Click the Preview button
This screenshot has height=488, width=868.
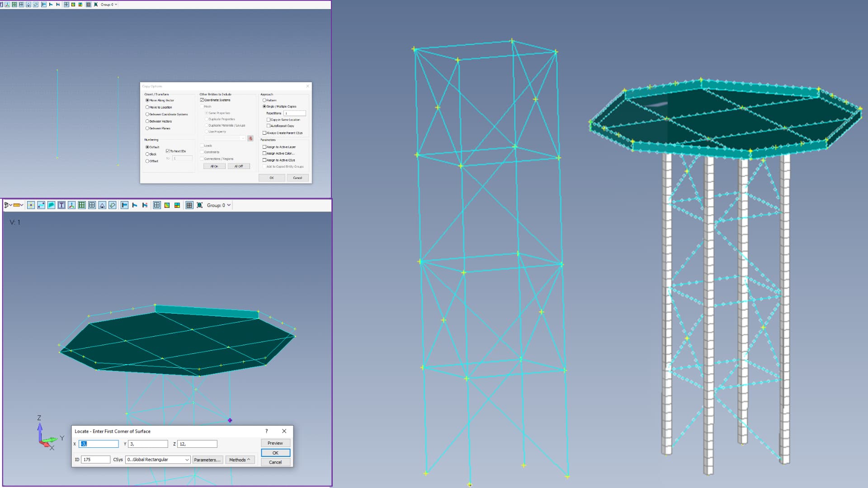[x=275, y=443]
